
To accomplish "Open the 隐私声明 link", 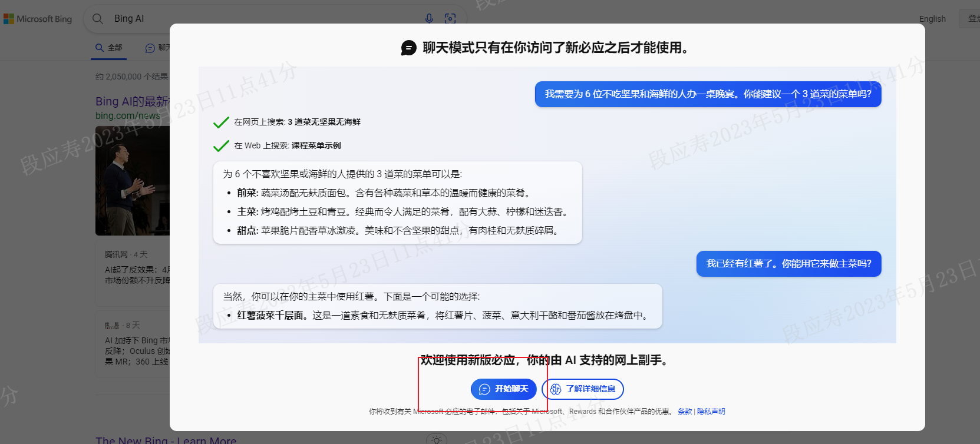I will pos(711,412).
